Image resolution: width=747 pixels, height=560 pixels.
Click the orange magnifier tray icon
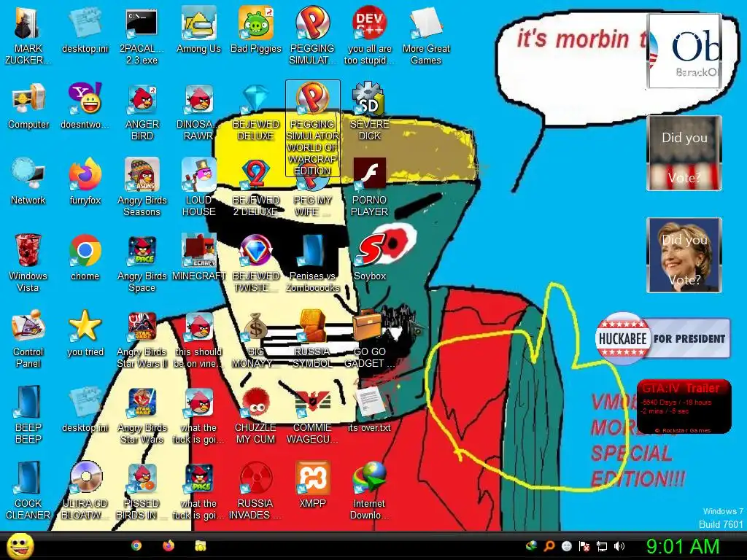(549, 546)
